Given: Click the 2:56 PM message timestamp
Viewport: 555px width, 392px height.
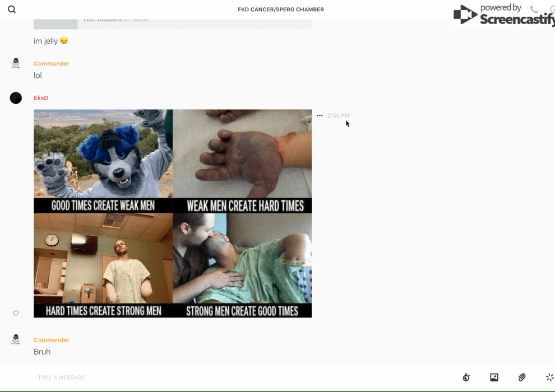Looking at the screenshot, I should 338,116.
